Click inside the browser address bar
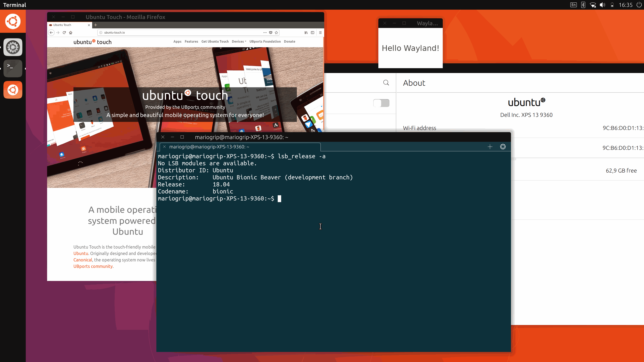Viewport: 644px width, 362px height. click(x=175, y=32)
